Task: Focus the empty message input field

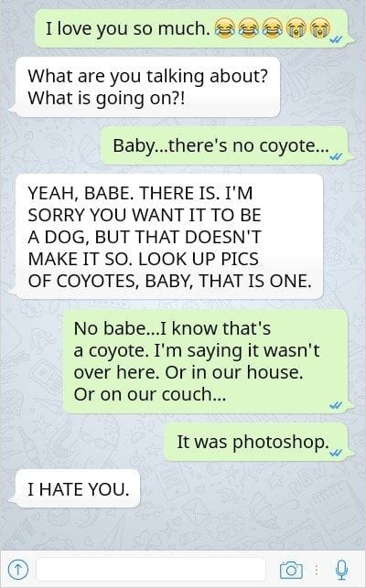Action: [x=151, y=570]
